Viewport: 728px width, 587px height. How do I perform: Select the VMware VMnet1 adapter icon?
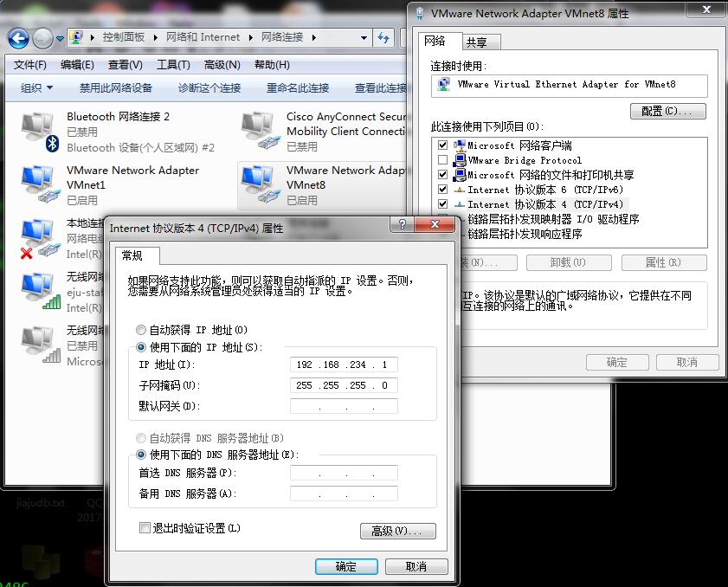tap(40, 184)
